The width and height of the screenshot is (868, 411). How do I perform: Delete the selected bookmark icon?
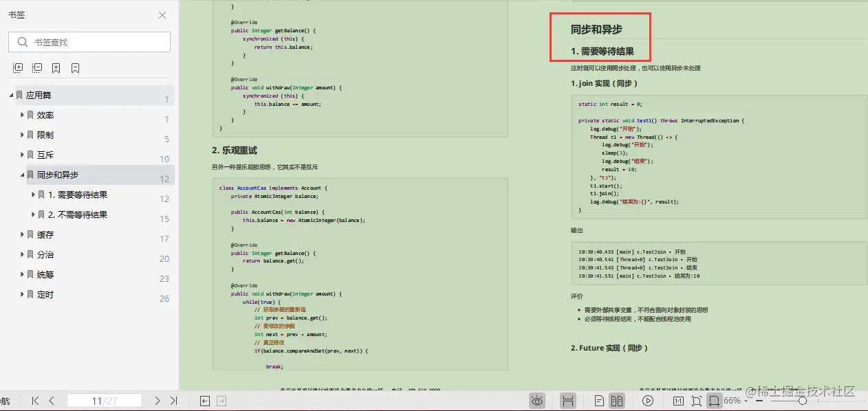click(76, 68)
